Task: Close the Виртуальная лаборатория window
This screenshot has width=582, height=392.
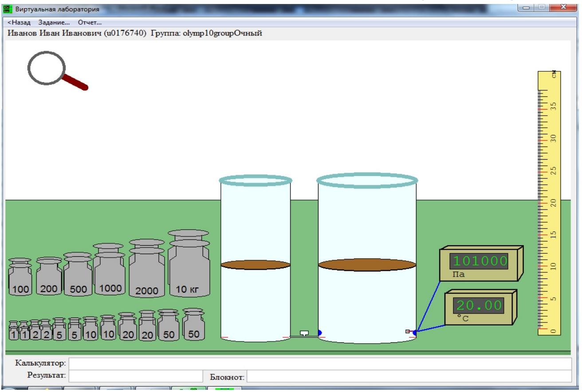Action: pos(564,8)
